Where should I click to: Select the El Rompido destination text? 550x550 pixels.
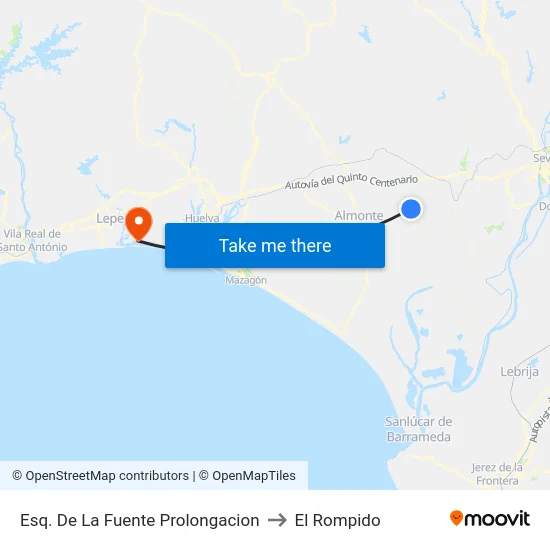(337, 520)
